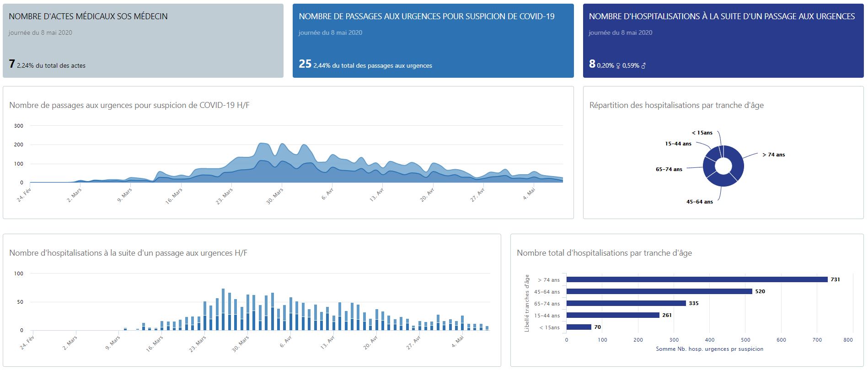Image resolution: width=868 pixels, height=370 pixels.
Task: Click 'Nombre total d'hospitalisations par tranche d'âge' title
Action: (604, 253)
